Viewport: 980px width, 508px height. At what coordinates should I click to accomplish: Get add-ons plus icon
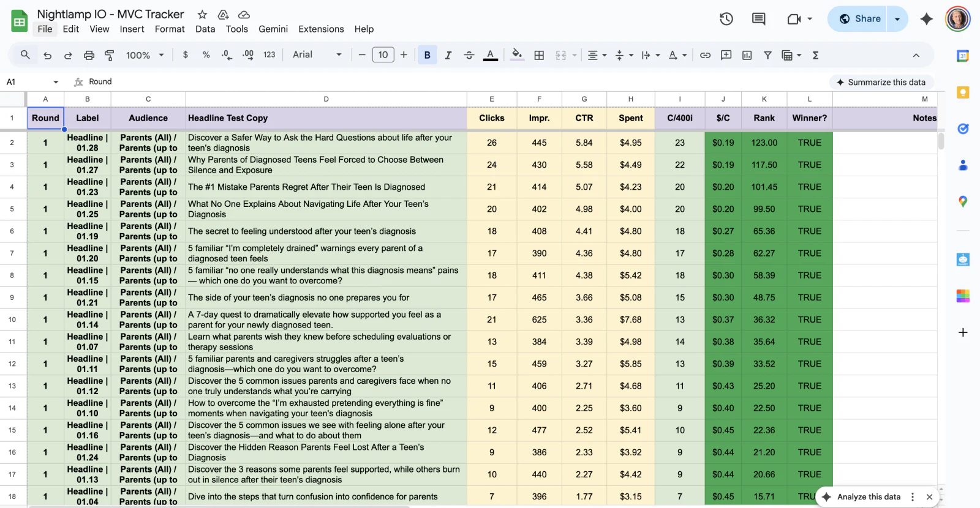click(x=963, y=332)
